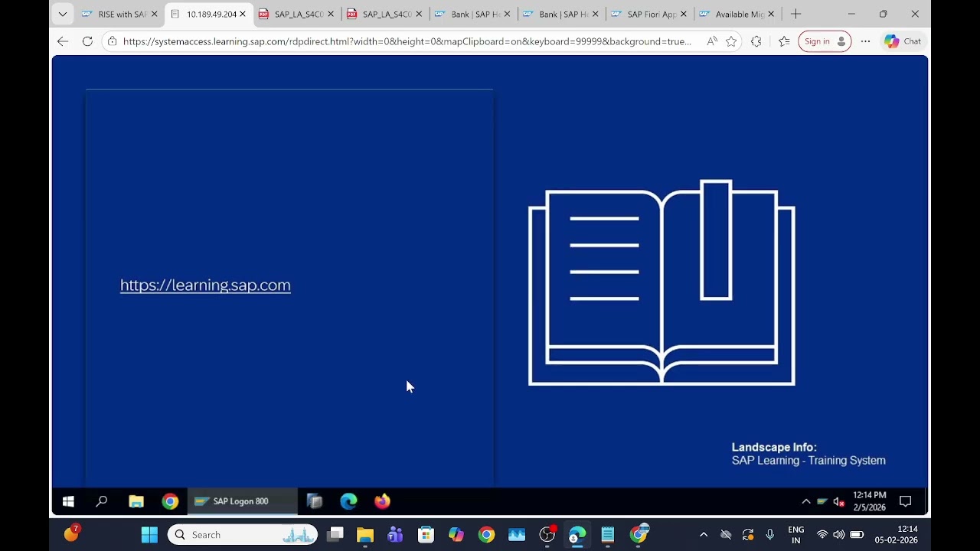This screenshot has width=980, height=551.
Task: Open host taskbar File Explorer
Action: click(364, 534)
